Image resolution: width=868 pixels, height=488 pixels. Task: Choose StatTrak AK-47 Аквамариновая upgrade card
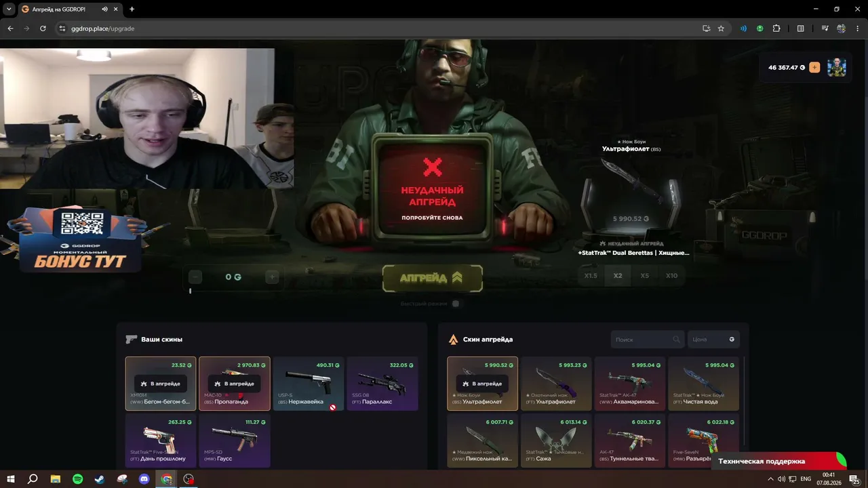click(630, 384)
